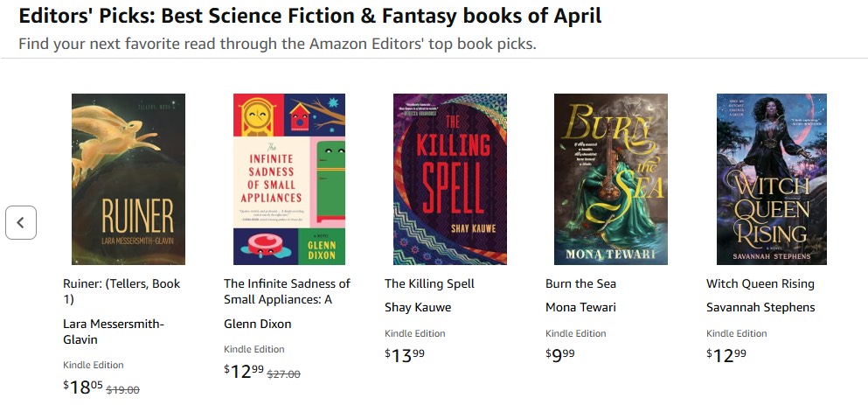View the Burn the Sea cover
Screen dimensions: 868x405
tap(611, 178)
